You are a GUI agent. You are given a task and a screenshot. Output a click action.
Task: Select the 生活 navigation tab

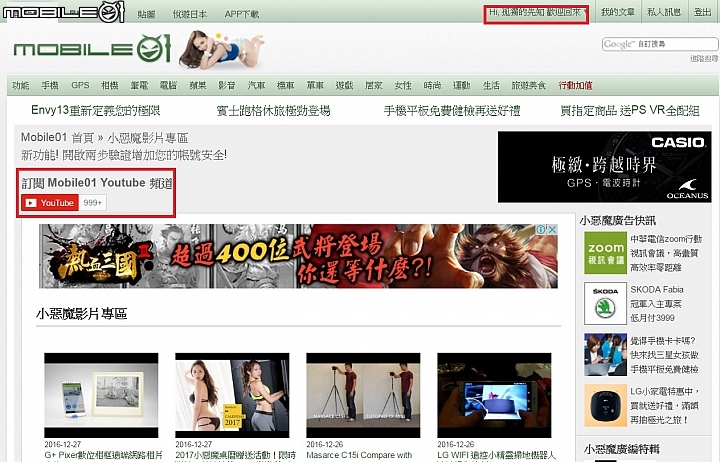[491, 85]
